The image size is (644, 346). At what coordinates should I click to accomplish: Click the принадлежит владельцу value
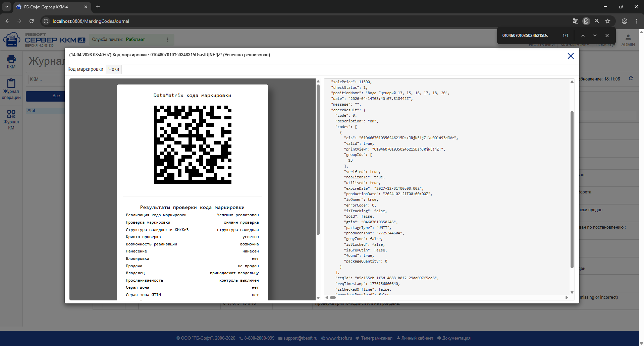click(x=234, y=273)
